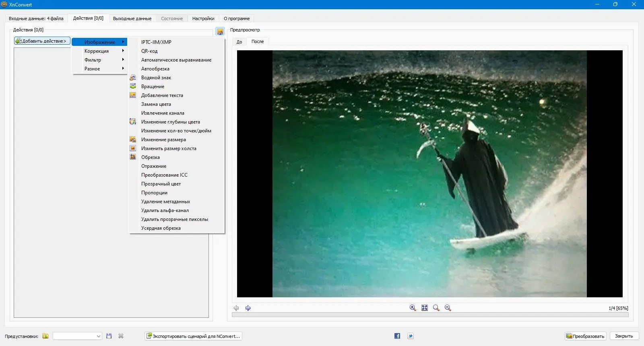Image resolution: width=644 pixels, height=346 pixels.
Task: Select Преобразование ICC
Action: point(176,175)
